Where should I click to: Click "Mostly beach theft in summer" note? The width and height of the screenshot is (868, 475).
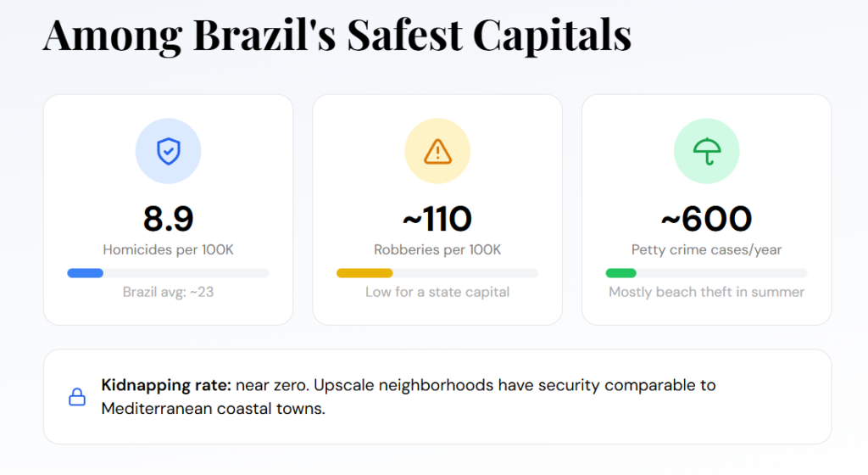[706, 293]
